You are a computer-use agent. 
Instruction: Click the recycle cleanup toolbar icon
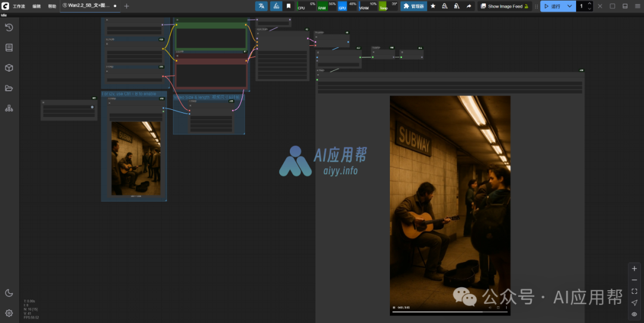pyautogui.click(x=276, y=6)
